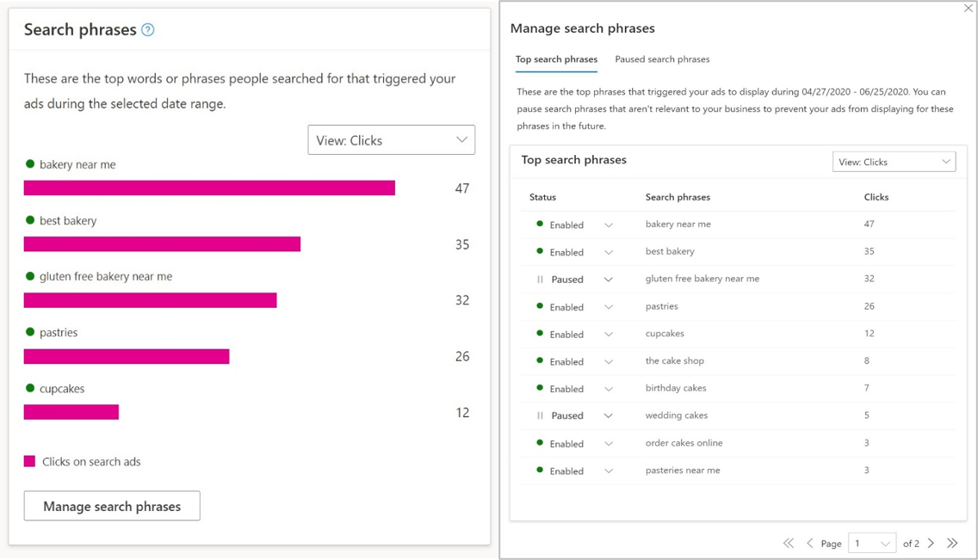This screenshot has height=560, width=978.
Task: Click green status dot for pastries row
Action: pyautogui.click(x=540, y=306)
